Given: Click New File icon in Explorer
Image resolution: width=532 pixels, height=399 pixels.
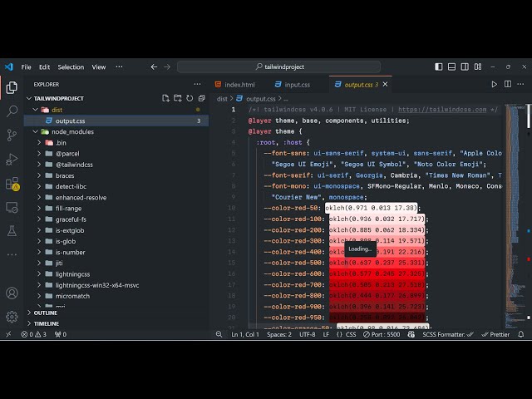Looking at the screenshot, I should click(x=166, y=98).
